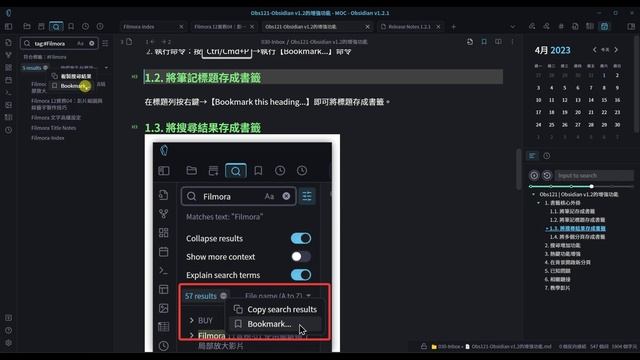Click the lock icon in the status bar
The height and width of the screenshot is (360, 640).
(424, 346)
